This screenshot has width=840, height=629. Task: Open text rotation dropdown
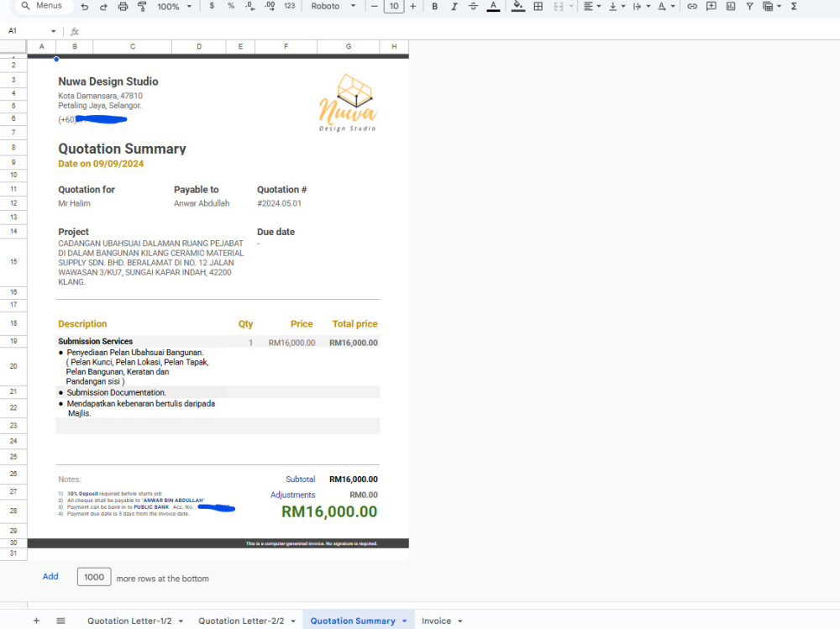pos(666,7)
